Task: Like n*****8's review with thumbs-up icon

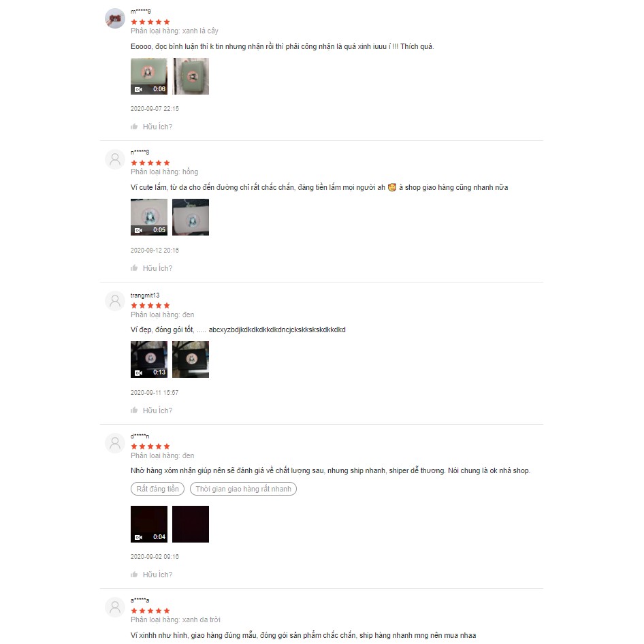Action: (134, 268)
